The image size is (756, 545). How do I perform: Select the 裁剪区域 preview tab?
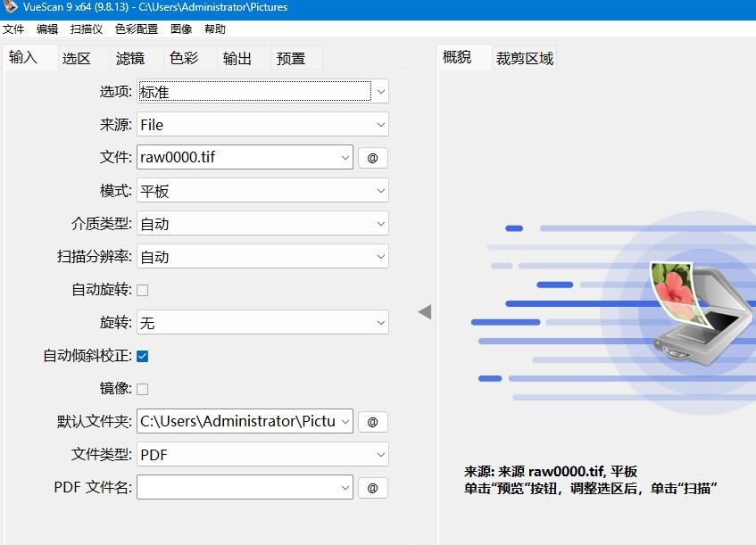click(525, 59)
